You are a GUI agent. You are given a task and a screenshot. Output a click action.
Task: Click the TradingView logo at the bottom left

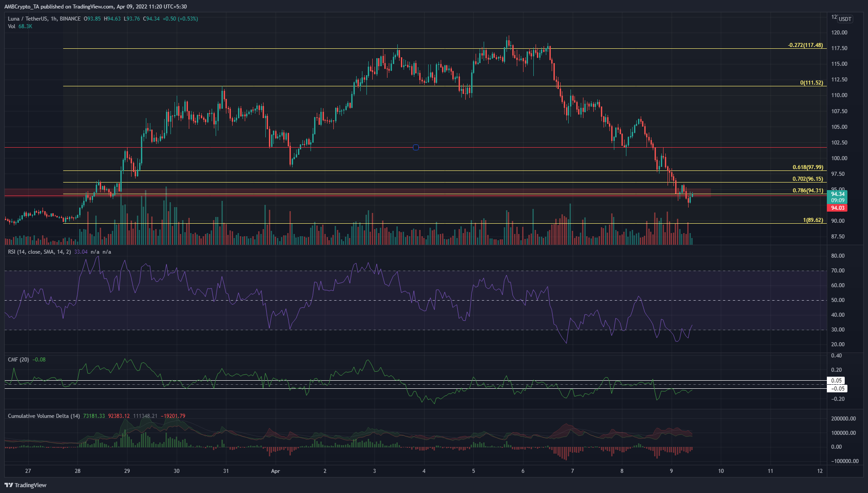point(26,485)
